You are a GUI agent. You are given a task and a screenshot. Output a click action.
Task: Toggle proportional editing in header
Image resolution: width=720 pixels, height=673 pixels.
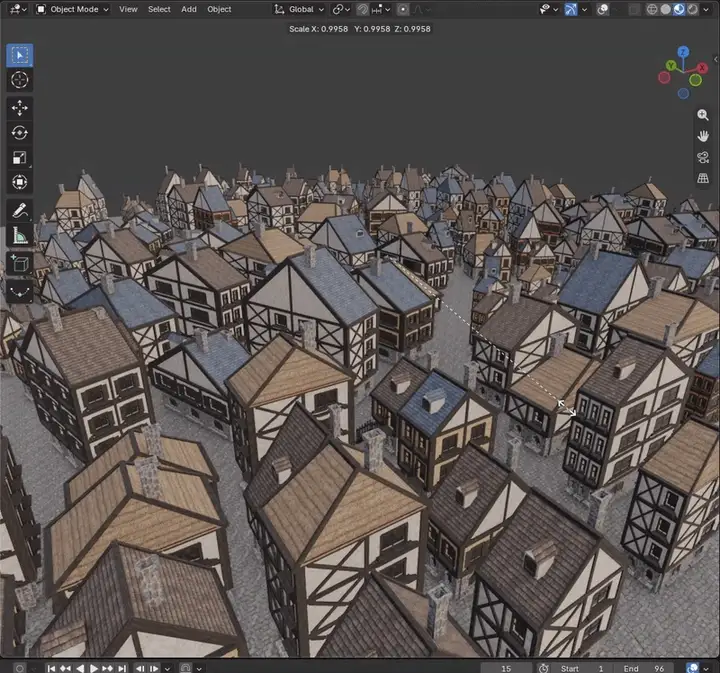403,9
